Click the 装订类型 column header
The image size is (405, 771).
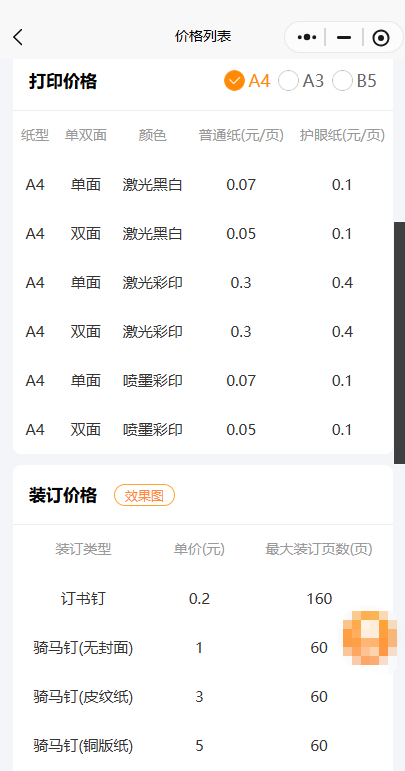tap(83, 549)
